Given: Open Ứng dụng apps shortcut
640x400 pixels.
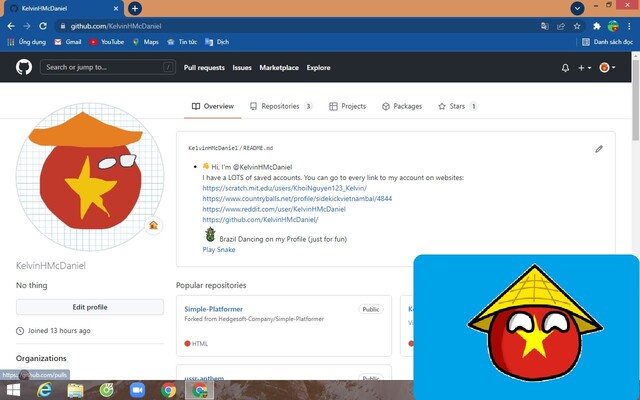Looking at the screenshot, I should click(26, 42).
